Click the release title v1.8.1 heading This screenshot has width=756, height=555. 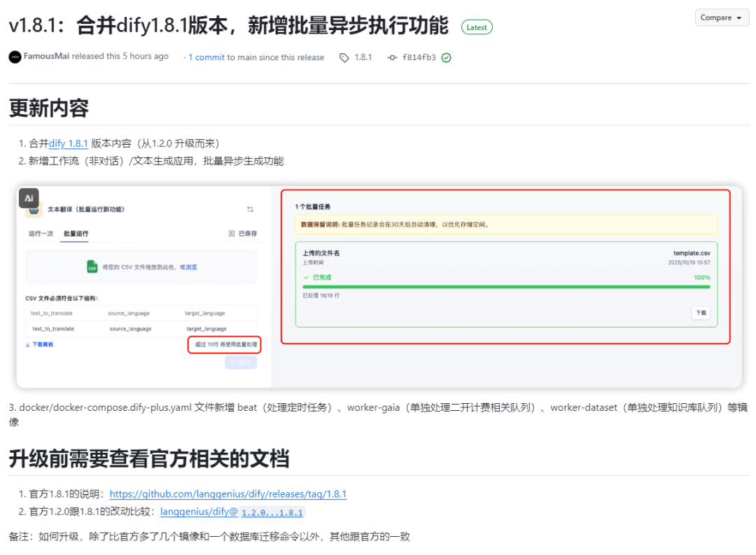click(x=228, y=26)
